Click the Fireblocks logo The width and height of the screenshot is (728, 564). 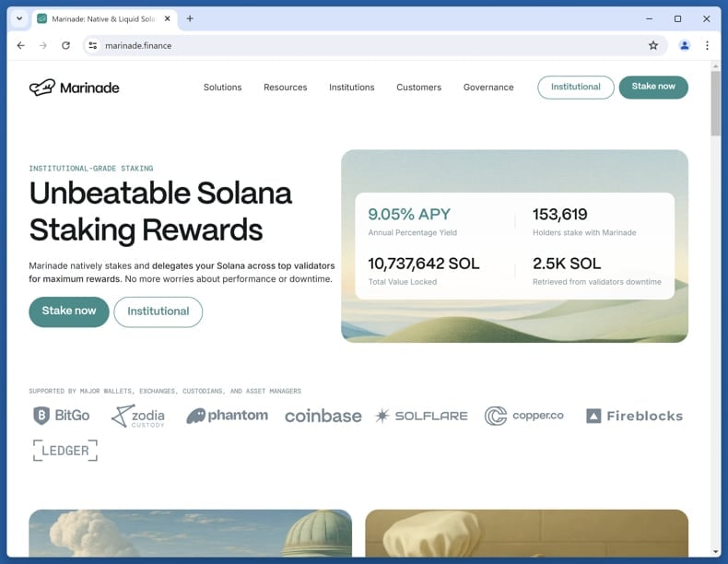tap(634, 416)
